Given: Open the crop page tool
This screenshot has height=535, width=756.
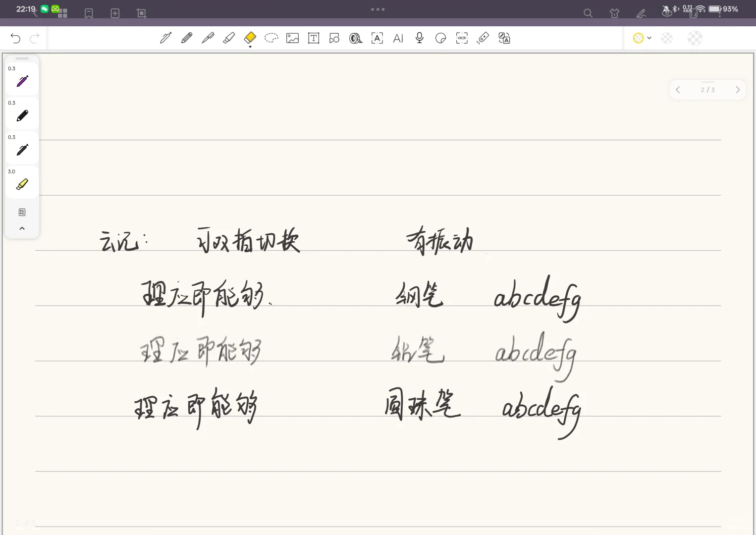Looking at the screenshot, I should click(141, 13).
